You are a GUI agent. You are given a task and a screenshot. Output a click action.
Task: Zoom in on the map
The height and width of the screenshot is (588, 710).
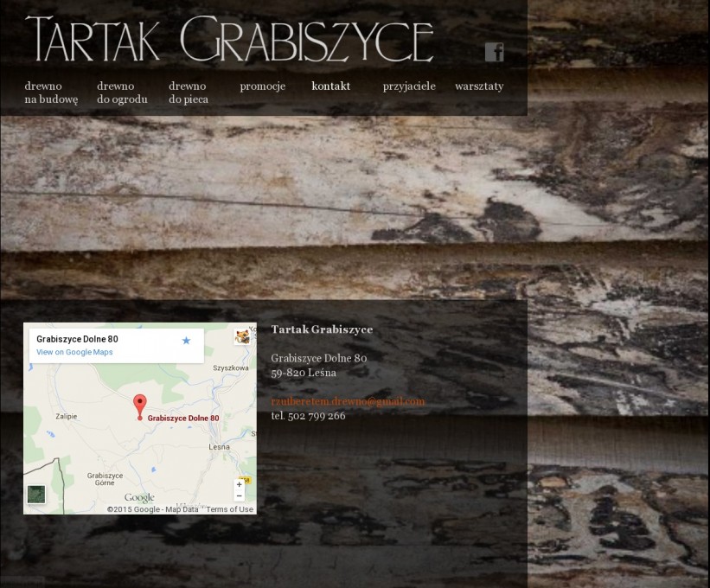[240, 485]
